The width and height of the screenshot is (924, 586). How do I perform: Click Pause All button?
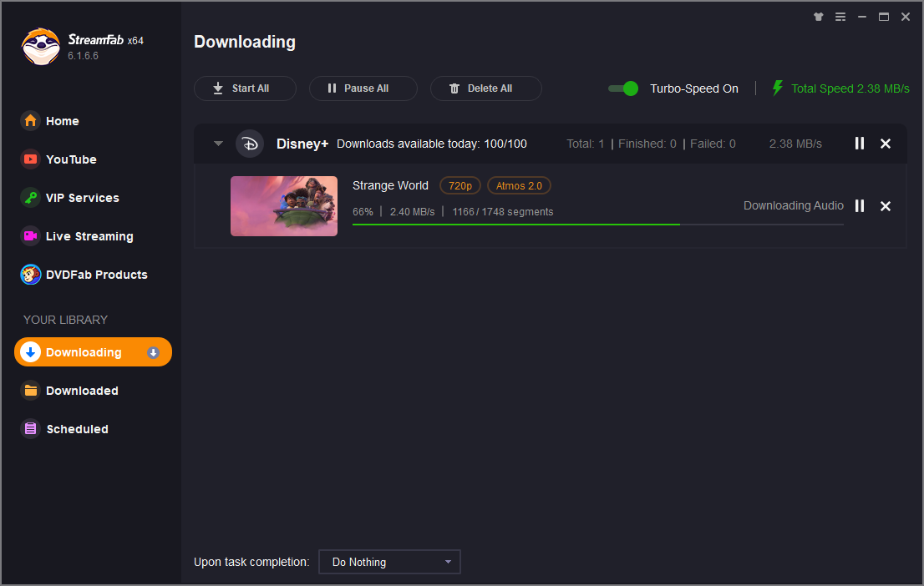pyautogui.click(x=363, y=88)
